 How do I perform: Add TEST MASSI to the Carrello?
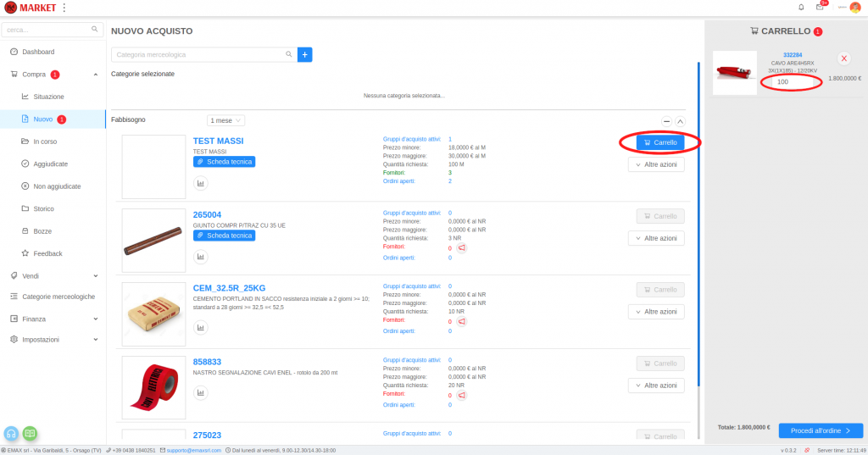click(659, 142)
